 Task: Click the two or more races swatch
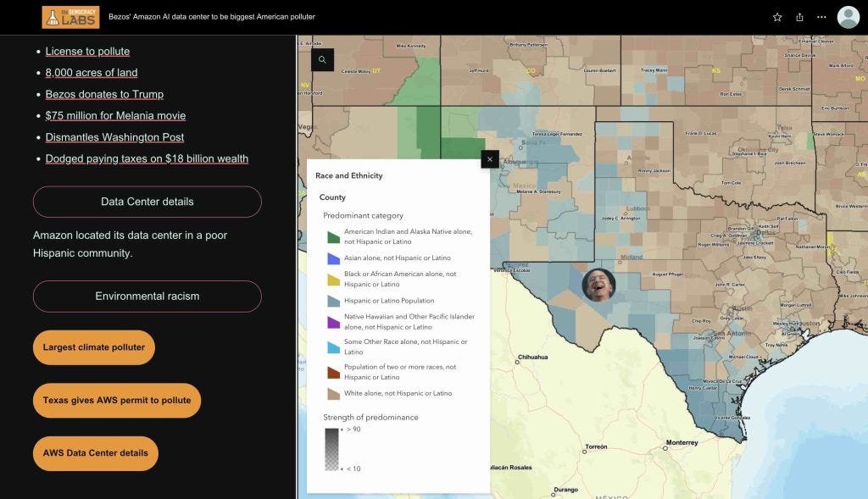[333, 372]
